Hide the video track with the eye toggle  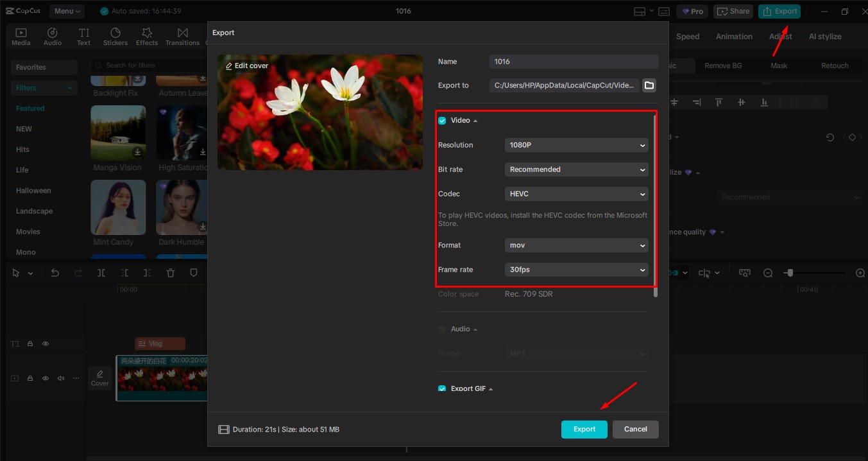coord(45,378)
